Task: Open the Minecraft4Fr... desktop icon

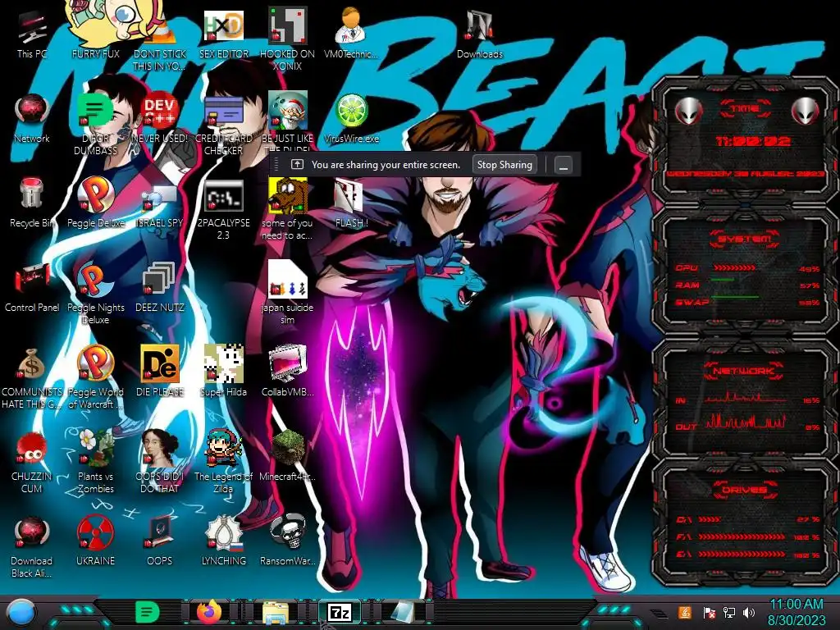Action: click(288, 454)
